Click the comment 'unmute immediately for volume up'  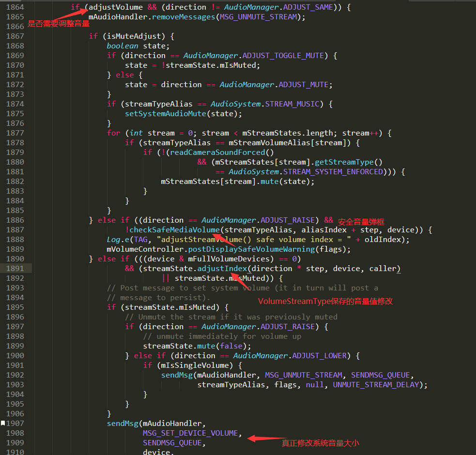229,336
